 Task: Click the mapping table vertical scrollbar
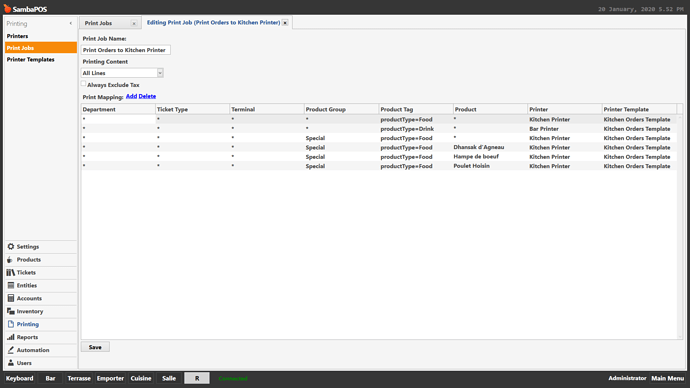(x=680, y=227)
